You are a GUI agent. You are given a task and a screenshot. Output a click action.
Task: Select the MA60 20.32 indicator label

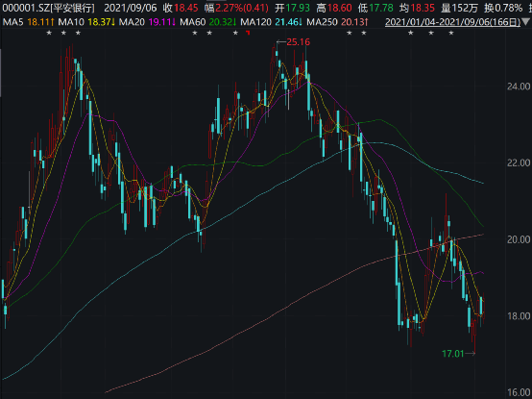208,22
